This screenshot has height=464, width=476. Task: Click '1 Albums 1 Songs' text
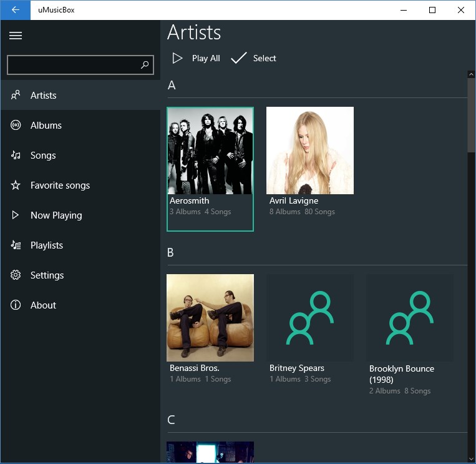(x=200, y=379)
